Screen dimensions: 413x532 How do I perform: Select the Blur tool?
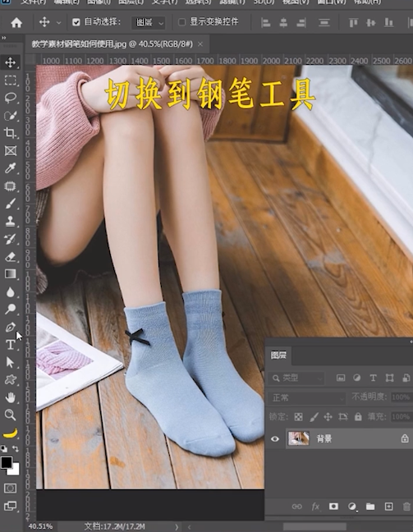click(x=10, y=291)
